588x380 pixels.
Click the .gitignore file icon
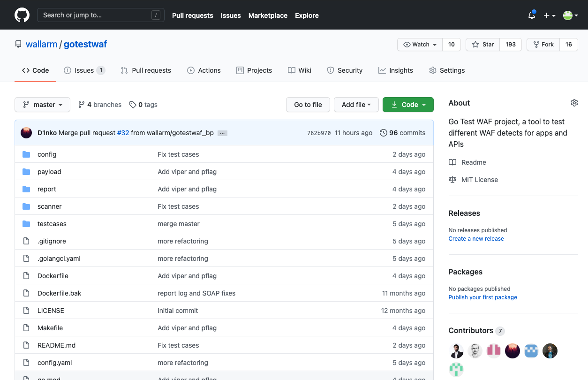[26, 241]
